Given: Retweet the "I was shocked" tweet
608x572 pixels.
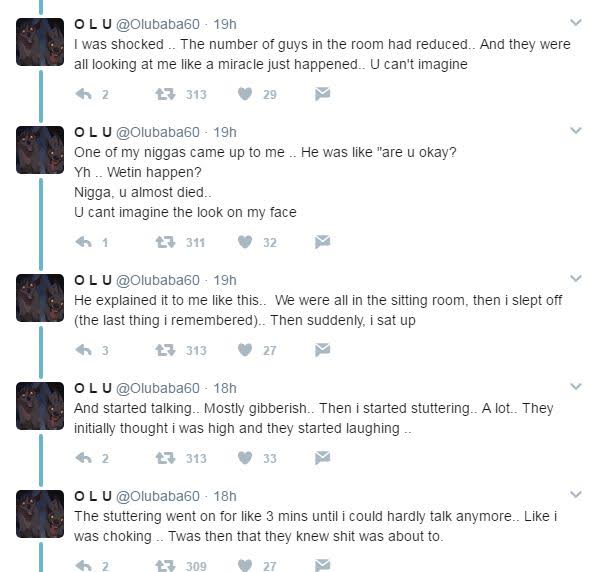Looking at the screenshot, I should click(x=164, y=94).
